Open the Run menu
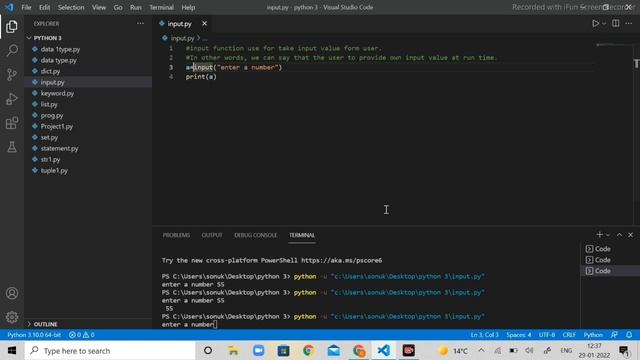This screenshot has width=640, height=360. [x=136, y=7]
